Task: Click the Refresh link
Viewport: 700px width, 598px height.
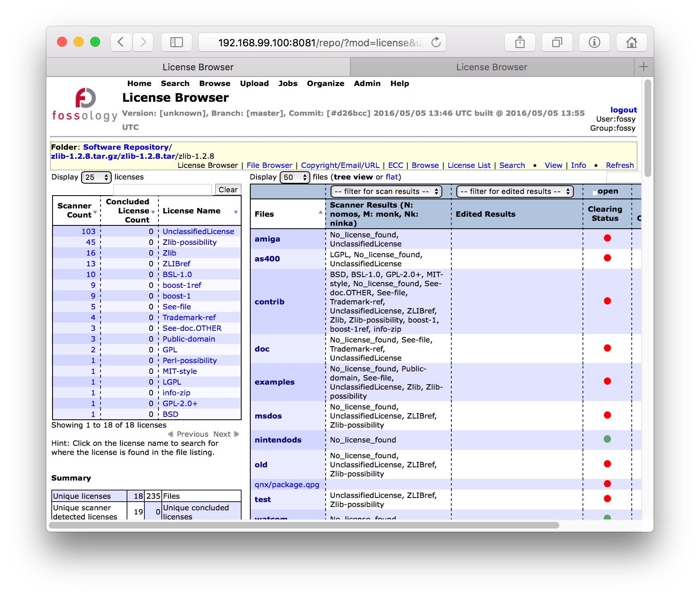Action: click(620, 165)
